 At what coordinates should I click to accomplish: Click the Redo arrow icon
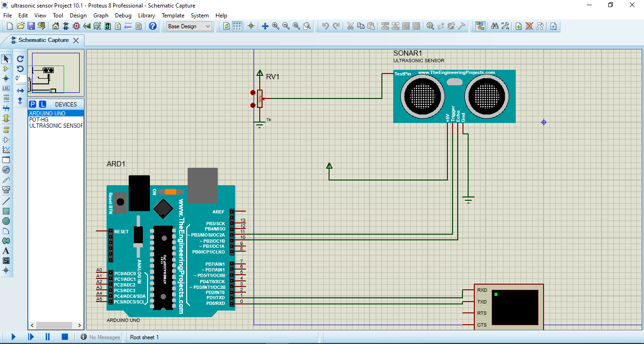(x=336, y=26)
